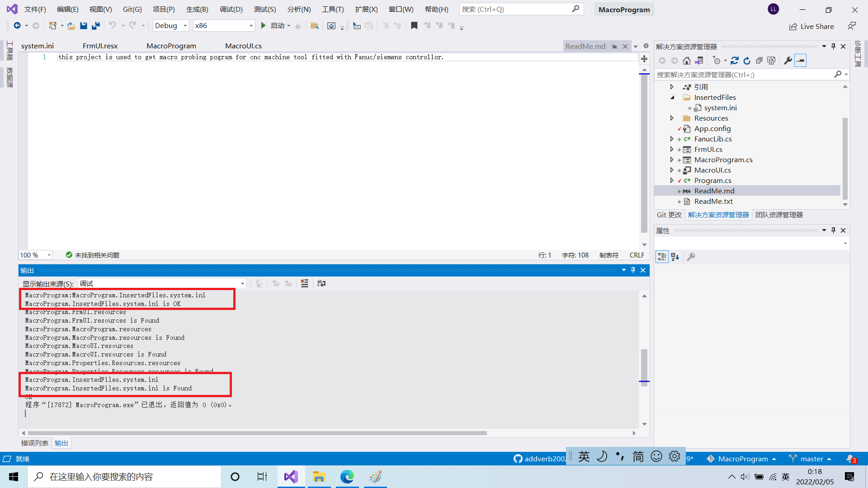Pin the ReadMe.md preview tab
Image resolution: width=868 pixels, height=488 pixels.
[x=614, y=46]
